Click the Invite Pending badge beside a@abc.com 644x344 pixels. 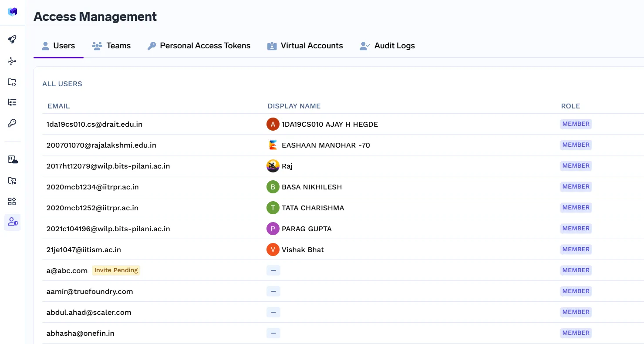click(116, 270)
